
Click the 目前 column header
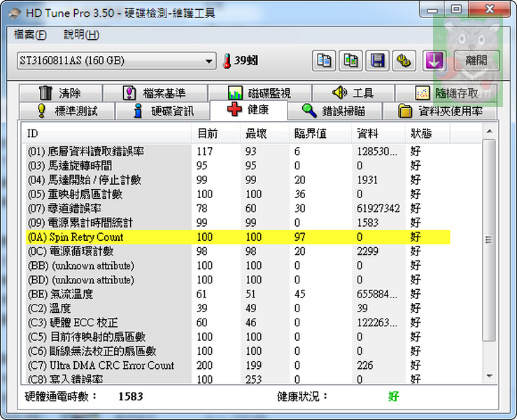coord(215,134)
